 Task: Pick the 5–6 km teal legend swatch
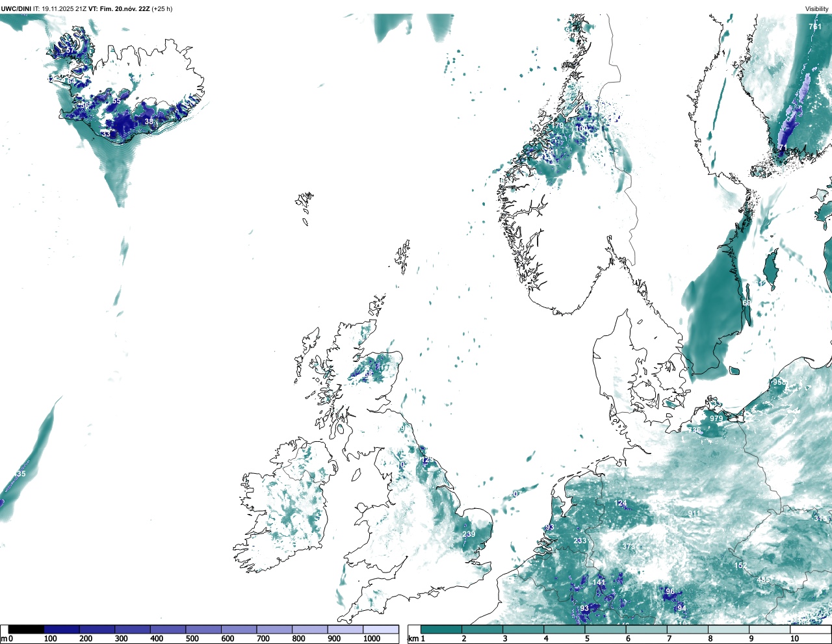pos(605,629)
